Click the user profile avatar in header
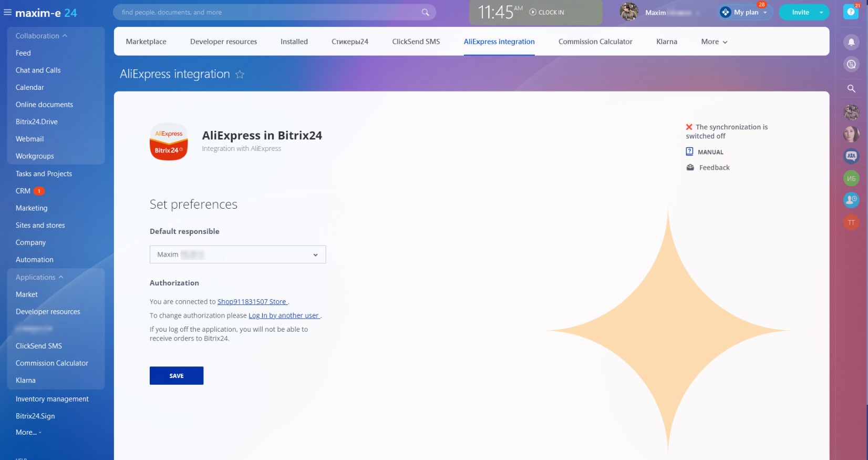 tap(629, 12)
